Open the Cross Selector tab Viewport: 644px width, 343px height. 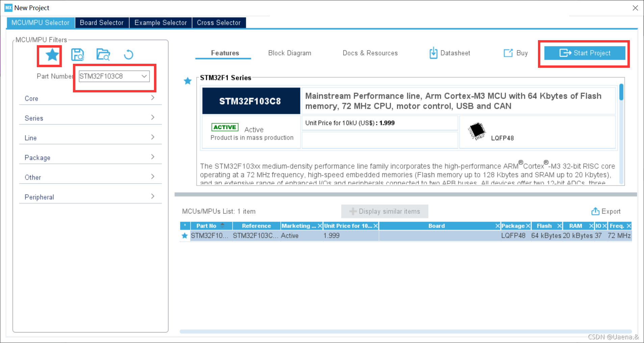pos(219,23)
